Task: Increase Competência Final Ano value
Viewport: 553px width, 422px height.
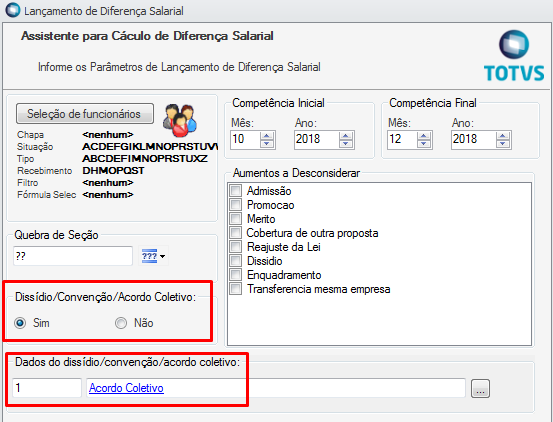Action: (x=503, y=136)
